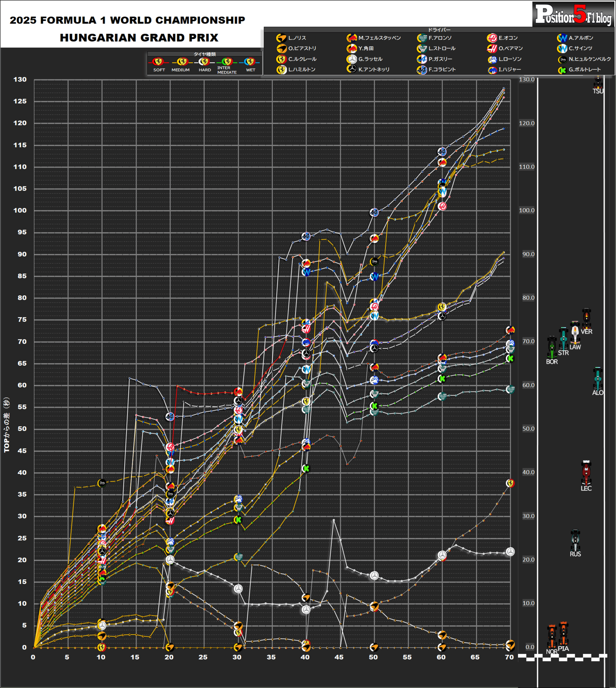
Task: Click the F.アロンソ Aston Martin legend icon
Action: click(422, 38)
